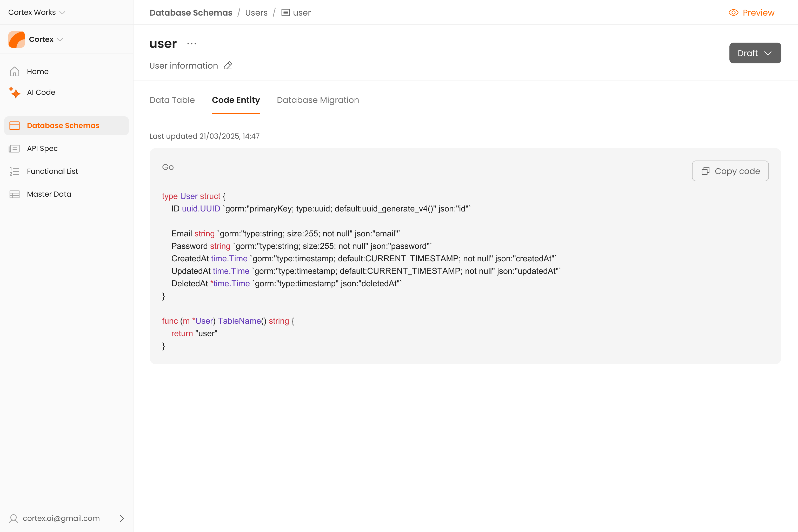This screenshot has width=798, height=532.
Task: Toggle Preview using the eye icon
Action: [733, 12]
